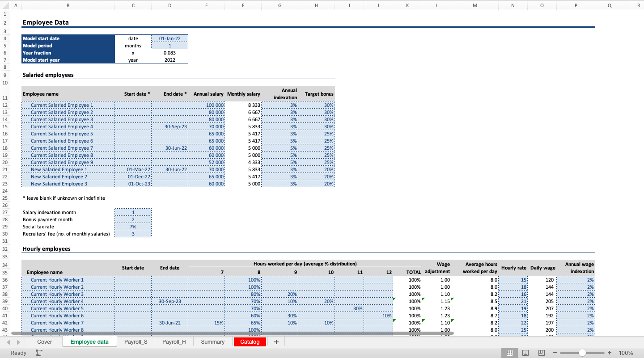Click 'Hours worked per day' header

click(x=305, y=264)
